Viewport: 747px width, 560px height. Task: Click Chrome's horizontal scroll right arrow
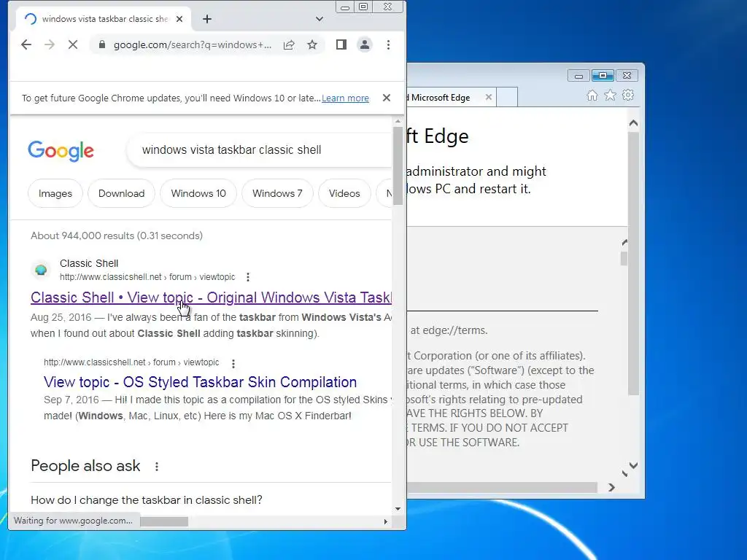click(385, 521)
